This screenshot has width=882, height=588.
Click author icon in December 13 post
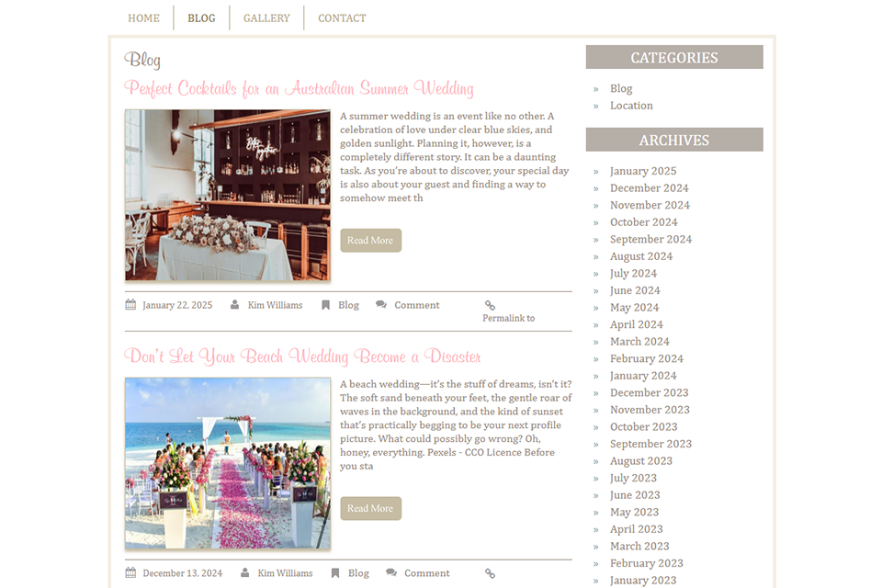pyautogui.click(x=244, y=572)
